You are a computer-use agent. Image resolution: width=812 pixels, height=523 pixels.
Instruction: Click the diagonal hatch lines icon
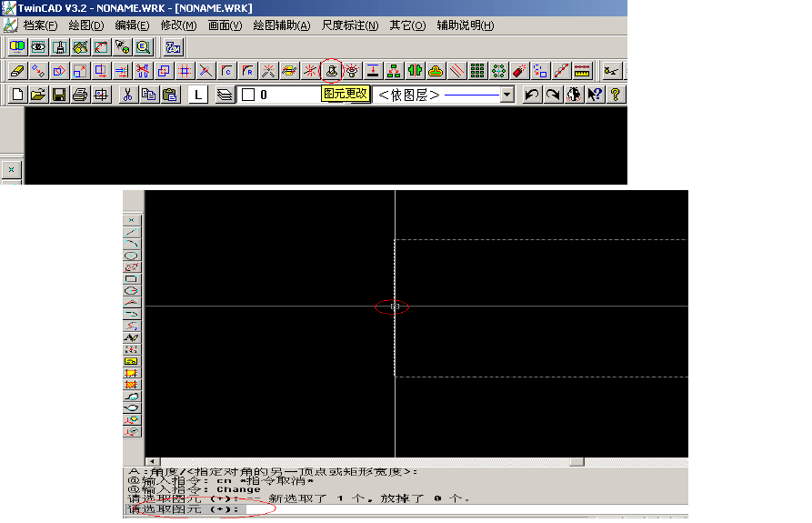[456, 70]
